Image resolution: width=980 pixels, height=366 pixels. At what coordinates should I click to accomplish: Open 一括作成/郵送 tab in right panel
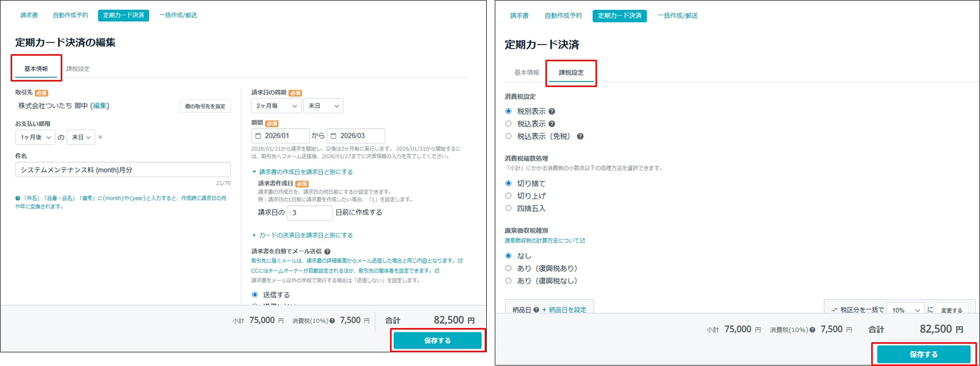(x=677, y=16)
